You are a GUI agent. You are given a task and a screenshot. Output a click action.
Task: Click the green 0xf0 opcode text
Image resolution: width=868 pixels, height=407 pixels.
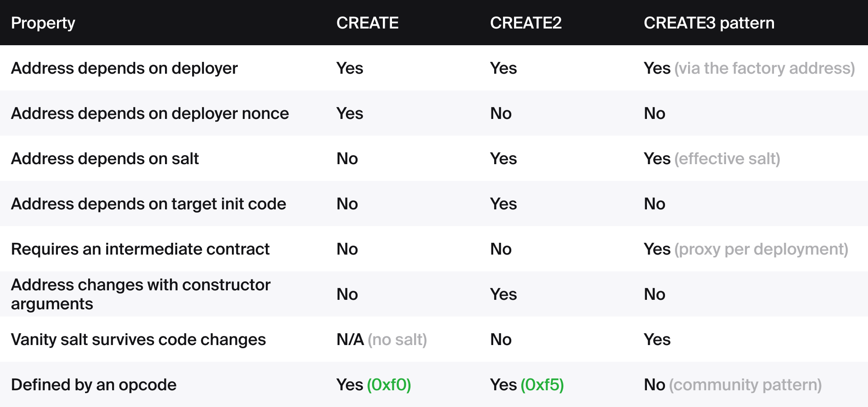(389, 385)
